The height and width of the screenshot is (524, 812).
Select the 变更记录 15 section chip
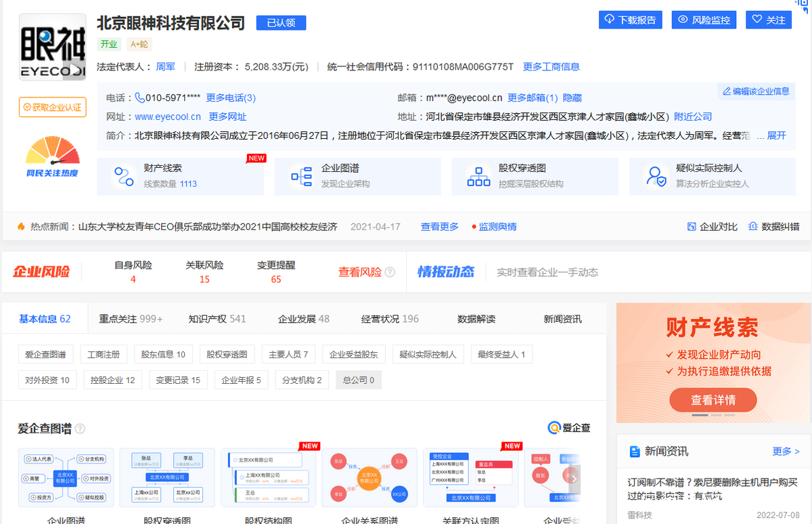(178, 380)
